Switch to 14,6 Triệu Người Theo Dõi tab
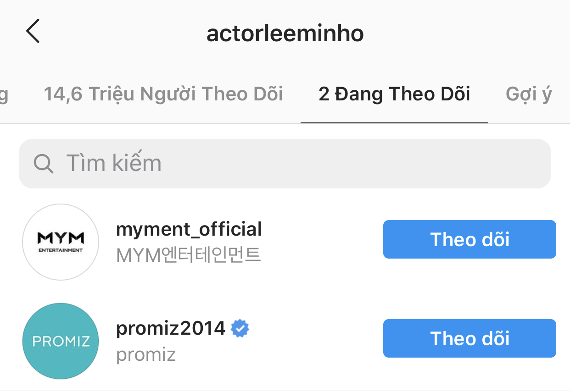The width and height of the screenshot is (570, 392). point(163,94)
